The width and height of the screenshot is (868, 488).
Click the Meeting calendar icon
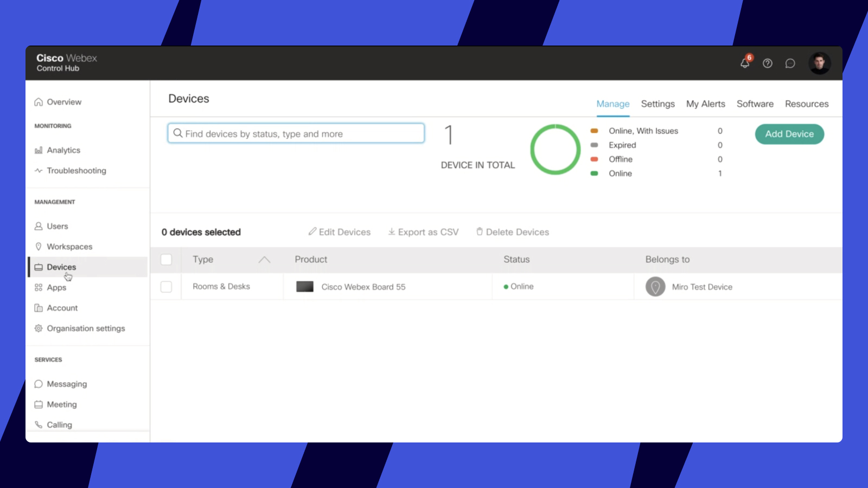point(39,404)
